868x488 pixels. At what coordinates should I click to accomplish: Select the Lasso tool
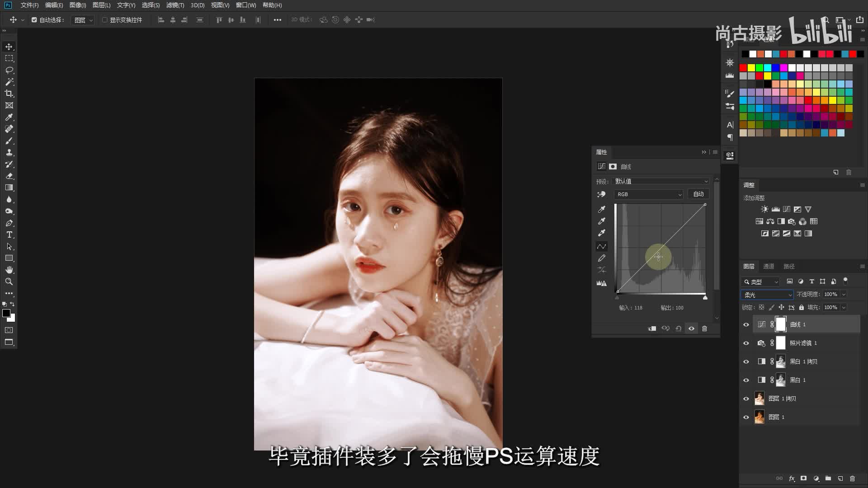tap(9, 70)
